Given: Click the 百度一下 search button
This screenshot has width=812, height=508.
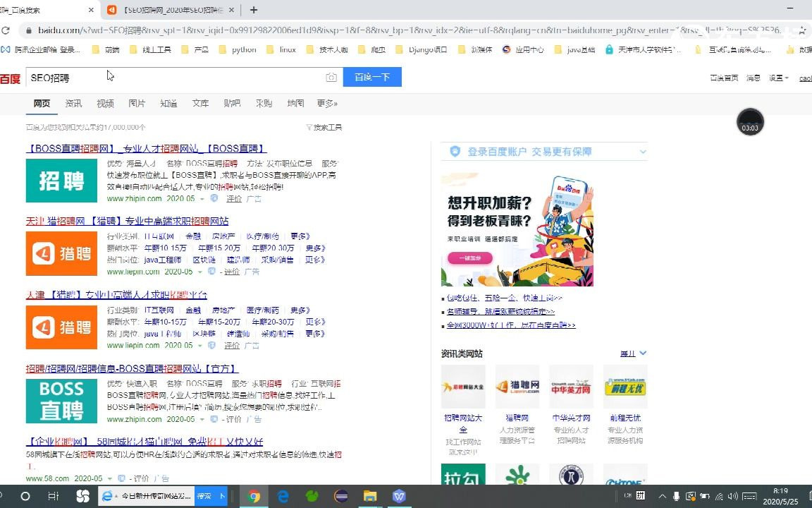Looking at the screenshot, I should coord(372,77).
